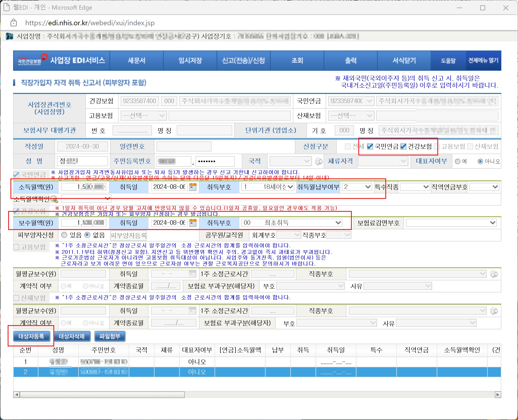
Task: Click the 파일첨부 button
Action: point(110,336)
